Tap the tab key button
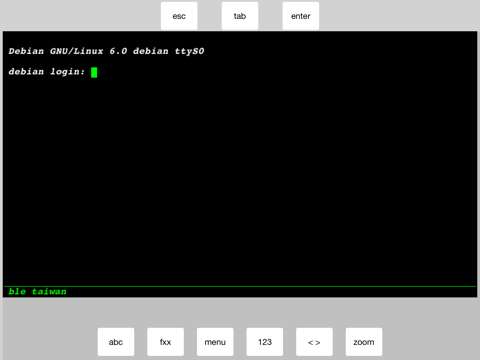480x360 pixels. click(240, 16)
